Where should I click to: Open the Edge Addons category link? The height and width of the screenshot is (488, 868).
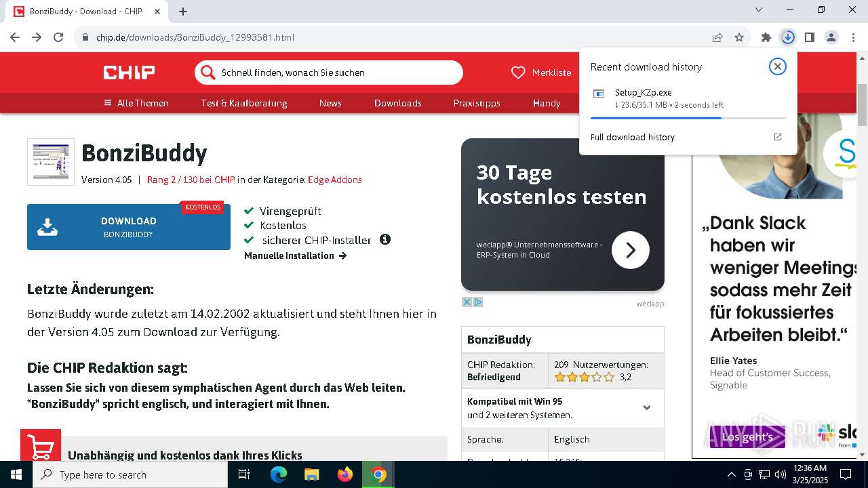coord(335,180)
